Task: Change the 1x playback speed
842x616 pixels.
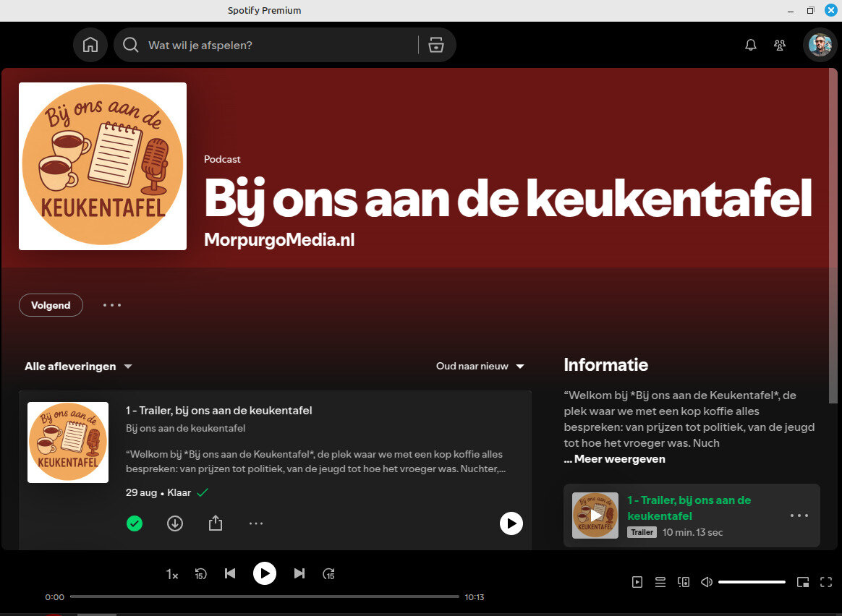Action: [172, 574]
